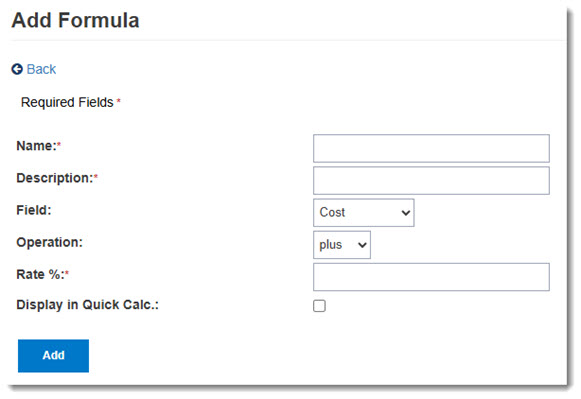
Task: Click the Field dropdown chevron arrow
Action: pos(406,213)
